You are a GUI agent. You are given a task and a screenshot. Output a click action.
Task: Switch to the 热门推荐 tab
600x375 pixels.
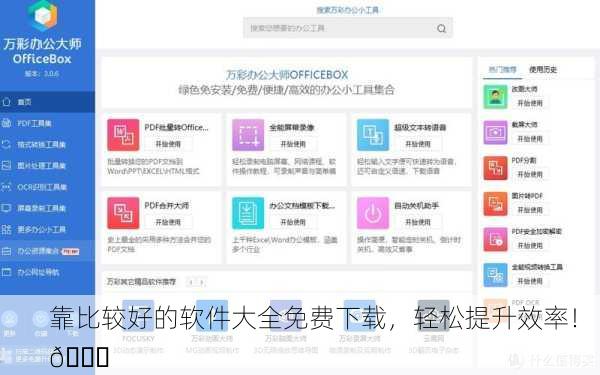502,70
